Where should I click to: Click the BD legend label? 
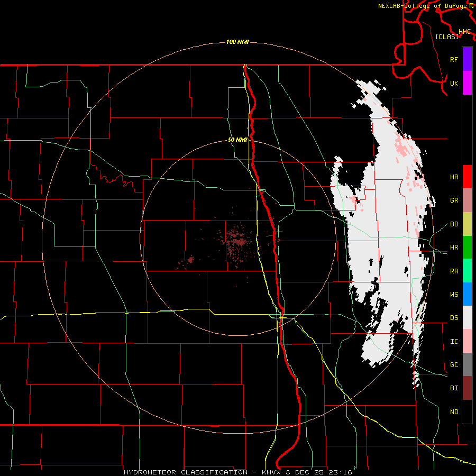click(454, 224)
